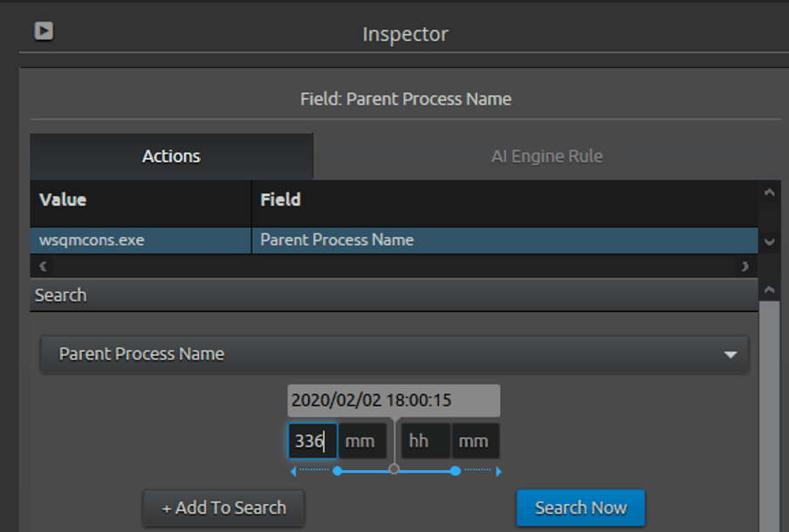The image size is (789, 532).
Task: Click the hours field containing 336
Action: point(312,441)
